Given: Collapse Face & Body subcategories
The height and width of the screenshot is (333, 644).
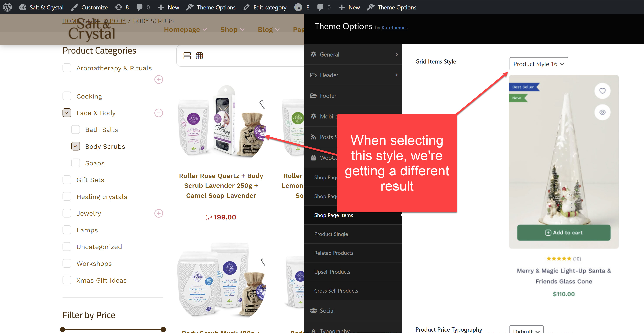Looking at the screenshot, I should click(x=158, y=113).
